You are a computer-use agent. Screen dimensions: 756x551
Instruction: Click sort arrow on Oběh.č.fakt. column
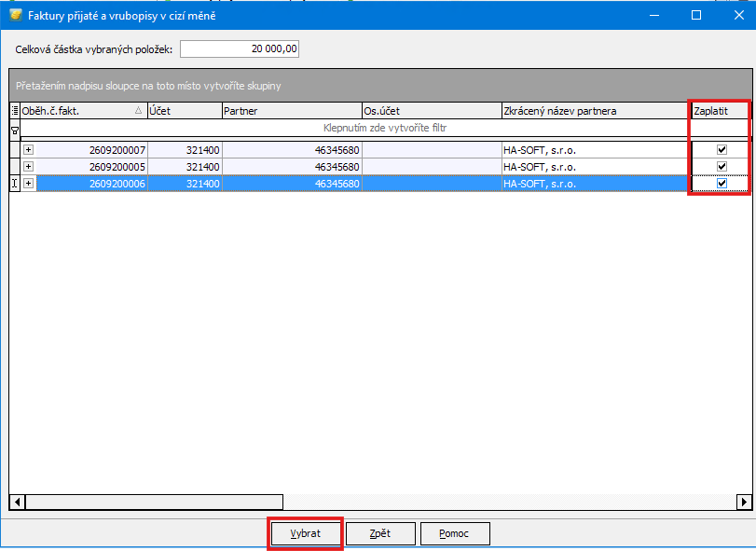pos(138,111)
